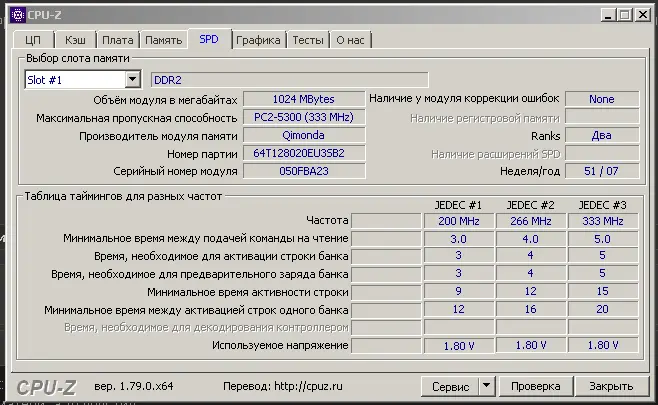Select the 1024 MBytes module size value
This screenshot has height=405, width=658.
click(304, 99)
